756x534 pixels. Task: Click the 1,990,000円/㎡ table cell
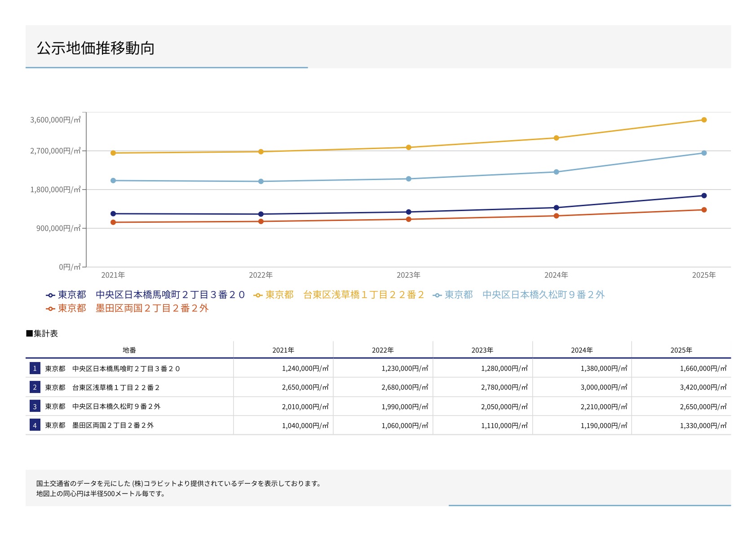404,406
